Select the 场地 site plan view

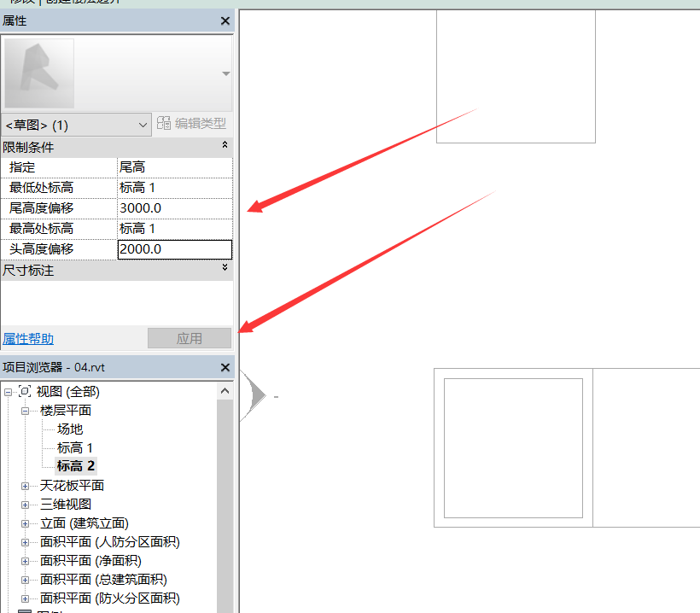point(70,429)
